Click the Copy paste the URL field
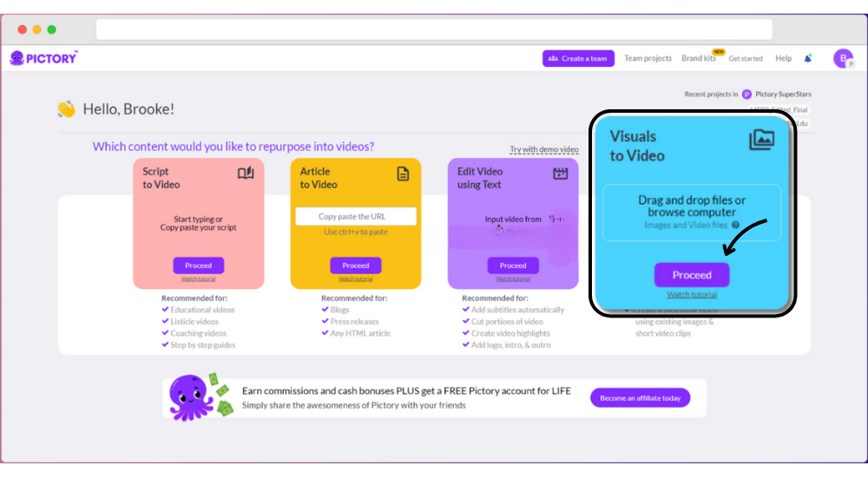 tap(355, 216)
